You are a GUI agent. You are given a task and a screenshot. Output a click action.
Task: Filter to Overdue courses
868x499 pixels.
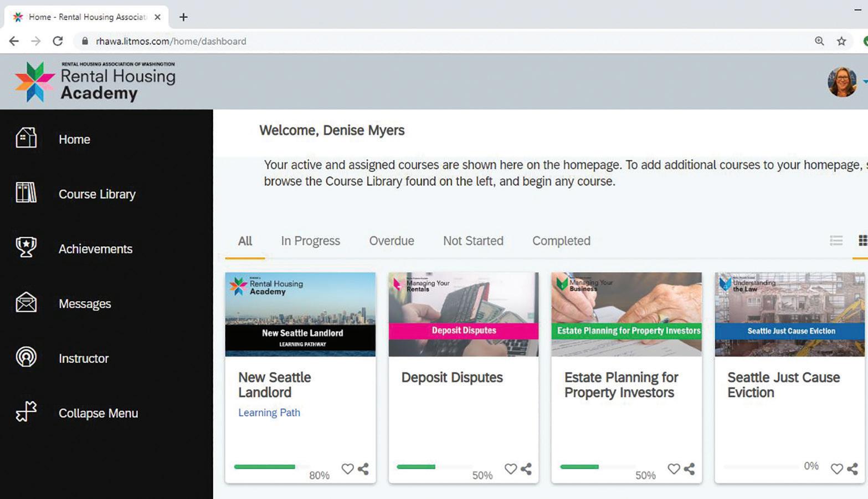coord(392,241)
